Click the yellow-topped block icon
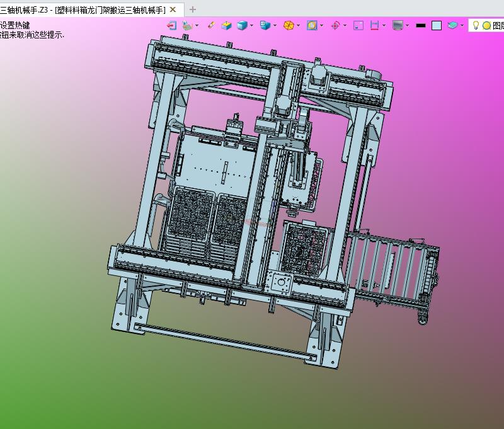 (227, 25)
